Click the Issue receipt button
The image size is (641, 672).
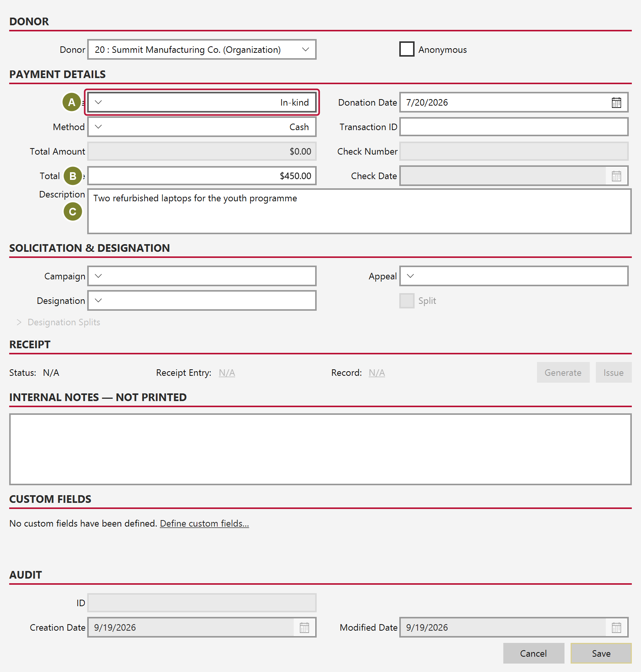(613, 373)
